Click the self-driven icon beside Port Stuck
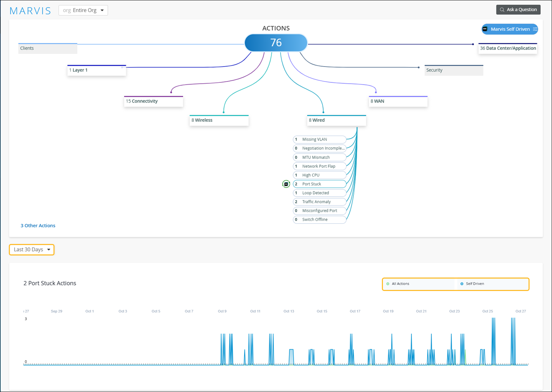 [x=286, y=184]
